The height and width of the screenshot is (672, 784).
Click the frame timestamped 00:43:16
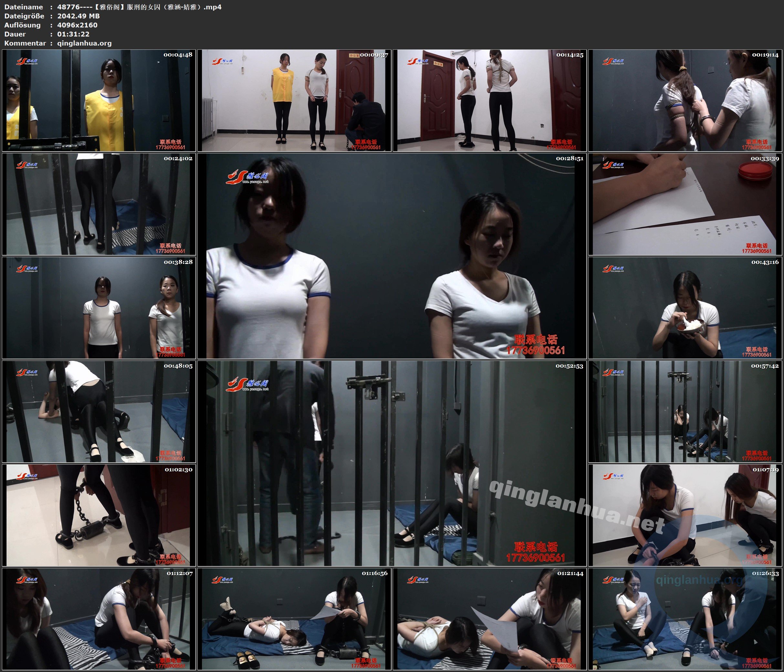pos(685,308)
